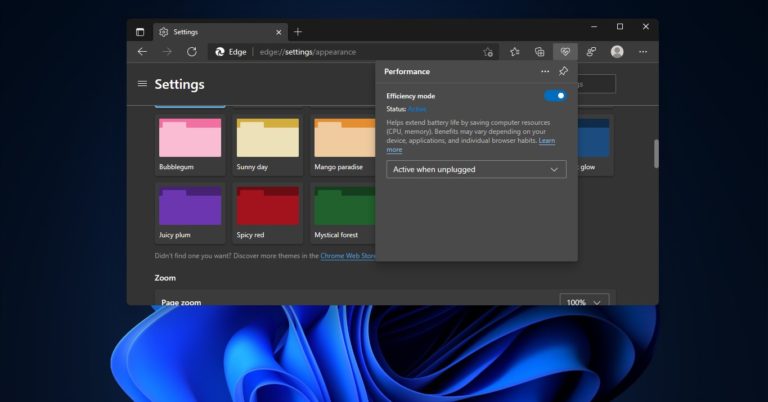Toggle Efficiency mode switch off
The width and height of the screenshot is (768, 402).
[555, 96]
